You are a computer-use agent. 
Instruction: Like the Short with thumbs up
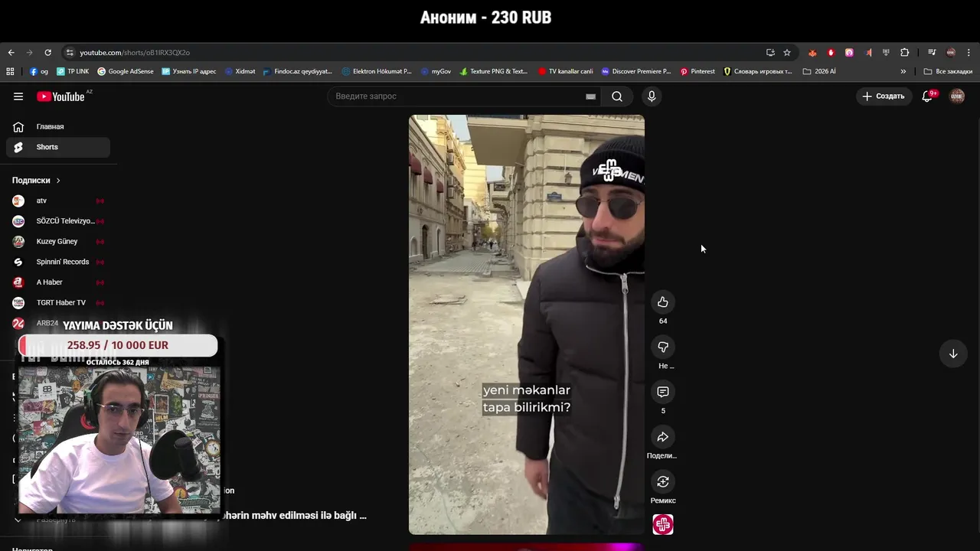[663, 302]
